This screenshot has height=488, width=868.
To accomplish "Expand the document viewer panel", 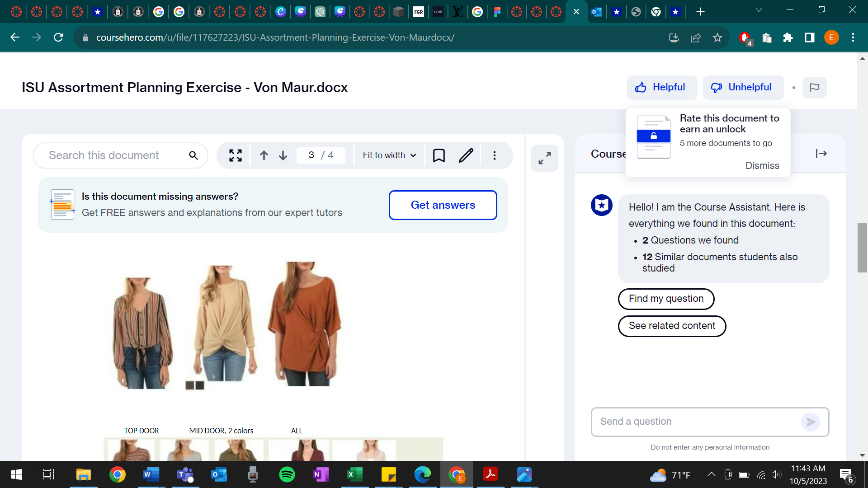I will click(x=545, y=158).
